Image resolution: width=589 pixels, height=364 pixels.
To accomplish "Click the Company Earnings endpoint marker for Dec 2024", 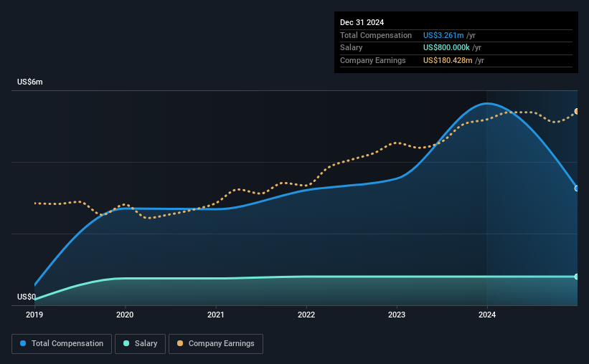I will 577,112.
